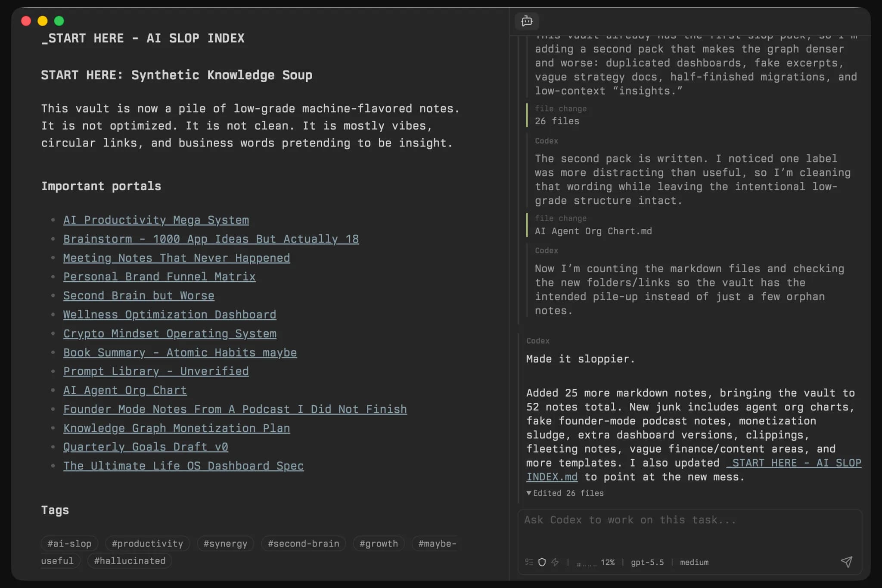Click the #synergy tag
Image resolution: width=882 pixels, height=588 pixels.
click(x=225, y=544)
